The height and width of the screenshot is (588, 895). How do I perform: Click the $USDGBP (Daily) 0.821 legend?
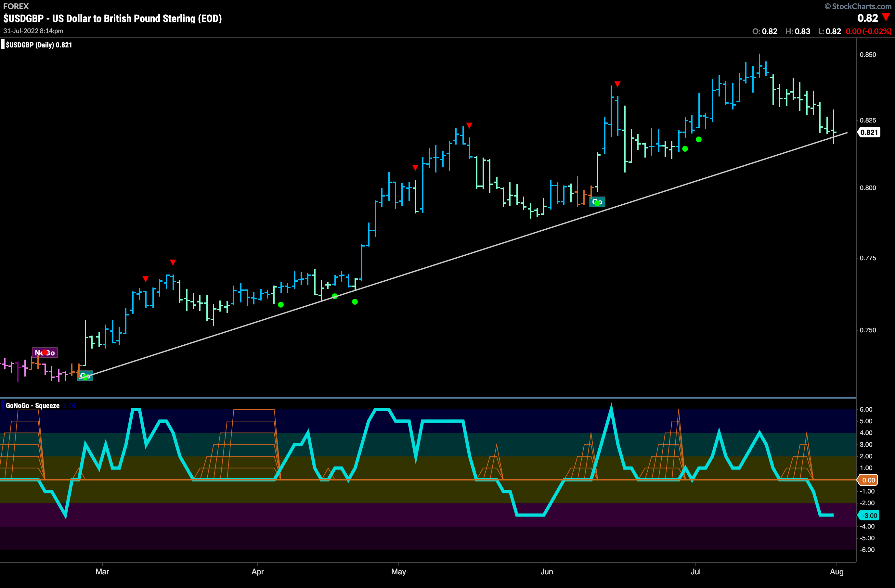[x=39, y=45]
